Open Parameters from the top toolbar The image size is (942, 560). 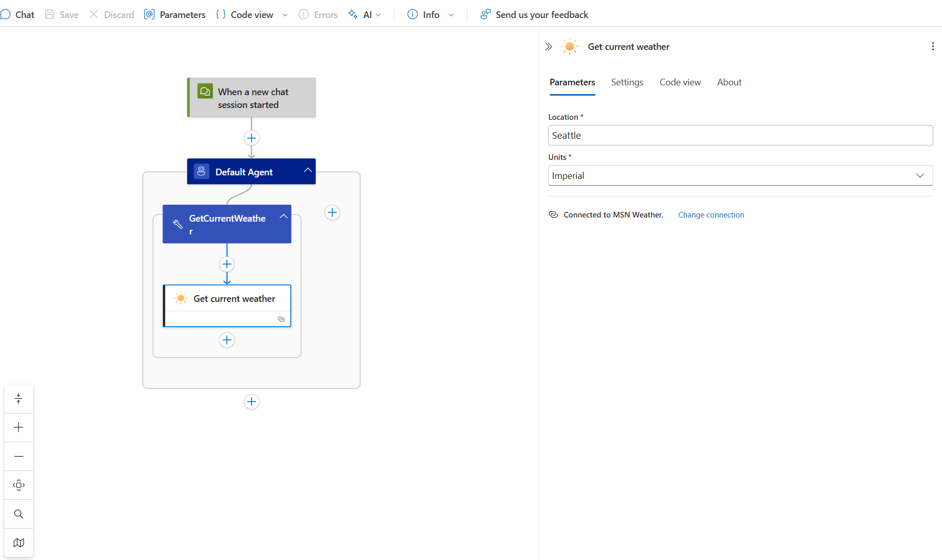point(175,15)
